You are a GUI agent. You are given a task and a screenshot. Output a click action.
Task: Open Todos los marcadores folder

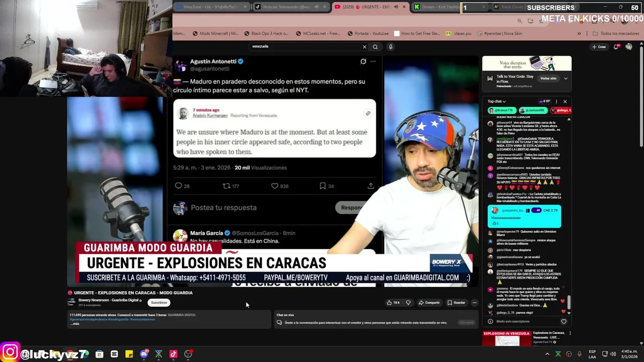pos(616,34)
